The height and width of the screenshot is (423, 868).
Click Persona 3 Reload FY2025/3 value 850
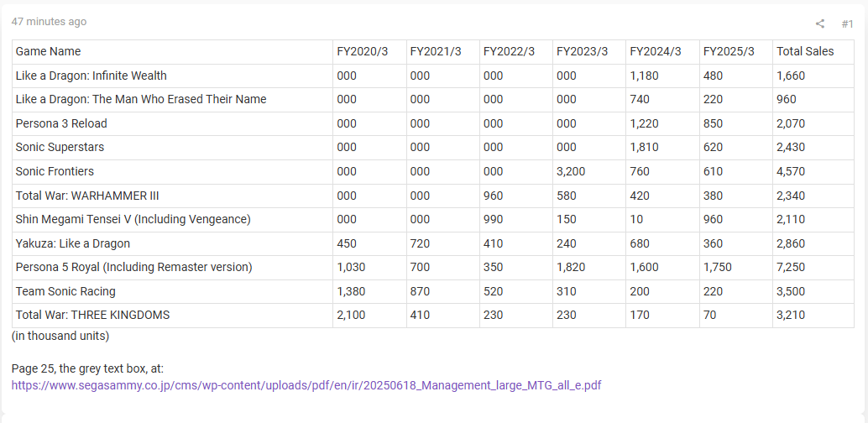[x=735, y=123]
